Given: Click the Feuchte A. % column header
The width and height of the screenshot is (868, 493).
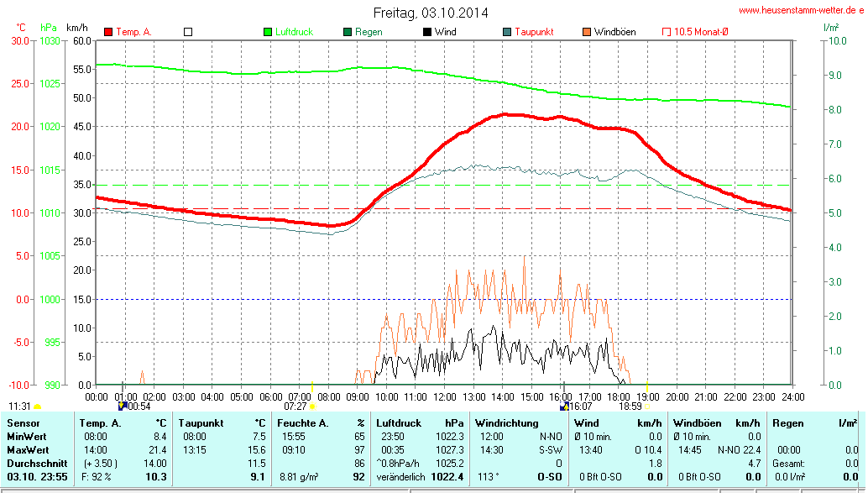Looking at the screenshot, I should [x=322, y=422].
